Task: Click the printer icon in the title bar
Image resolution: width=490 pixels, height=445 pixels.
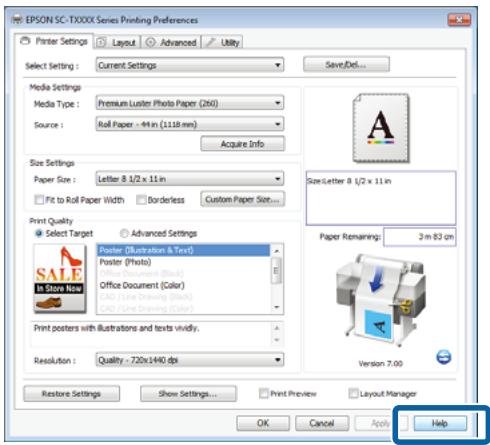Action: click(17, 20)
